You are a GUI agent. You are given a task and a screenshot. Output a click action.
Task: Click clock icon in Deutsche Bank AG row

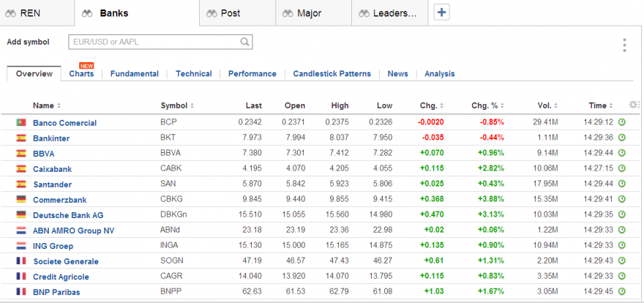[x=622, y=214]
